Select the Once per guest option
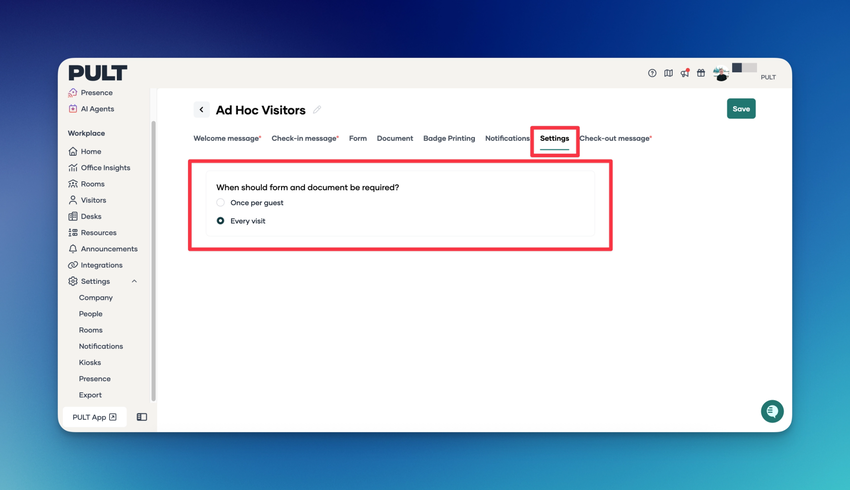Image resolution: width=850 pixels, height=490 pixels. [221, 203]
